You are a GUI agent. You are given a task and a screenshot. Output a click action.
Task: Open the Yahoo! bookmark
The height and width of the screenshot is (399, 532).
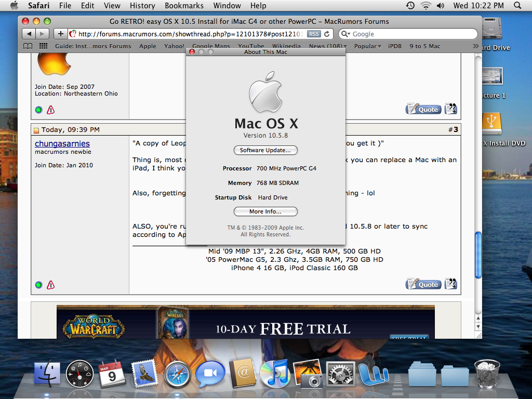click(x=174, y=46)
